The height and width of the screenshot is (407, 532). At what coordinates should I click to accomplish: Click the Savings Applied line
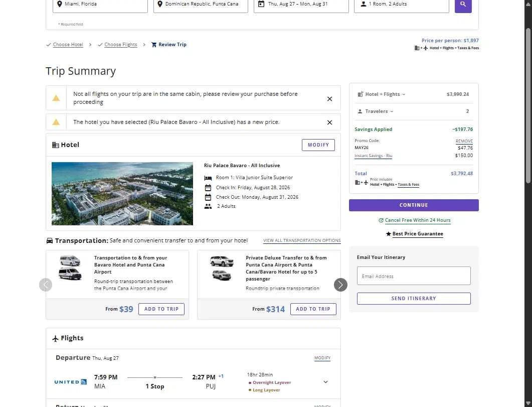[414, 129]
